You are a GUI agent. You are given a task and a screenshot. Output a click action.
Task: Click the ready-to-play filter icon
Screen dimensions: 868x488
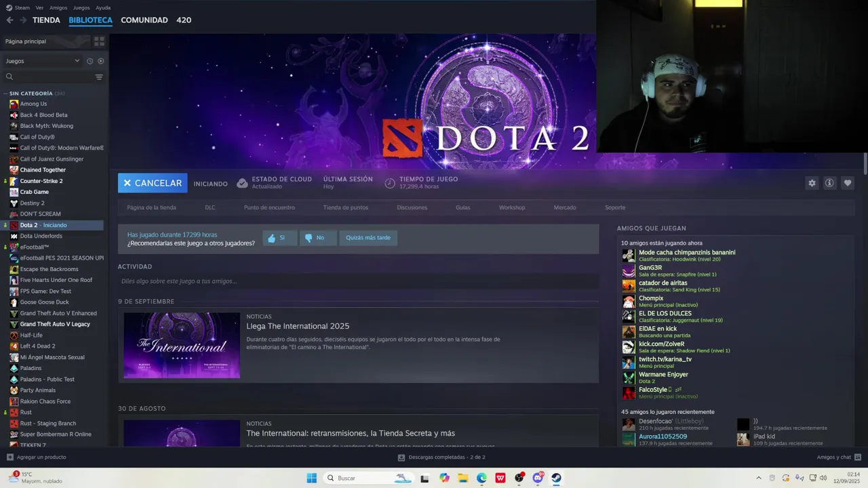click(x=100, y=61)
